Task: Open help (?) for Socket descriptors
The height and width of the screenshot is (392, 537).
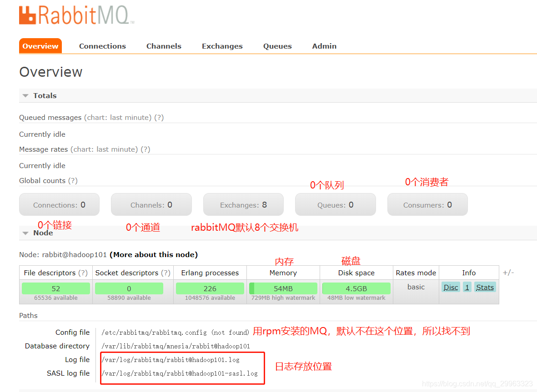Action: [166, 273]
